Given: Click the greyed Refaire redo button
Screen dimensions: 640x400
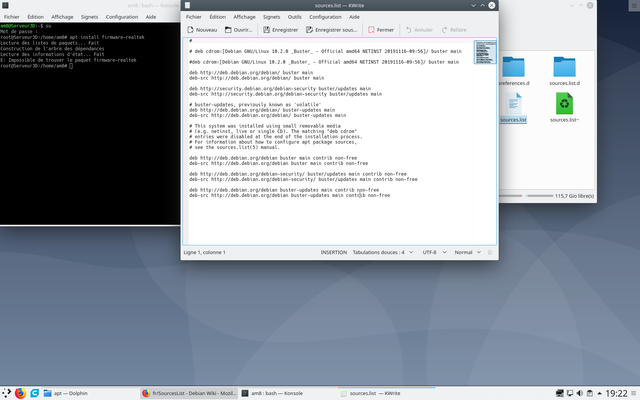Looking at the screenshot, I should click(x=454, y=30).
